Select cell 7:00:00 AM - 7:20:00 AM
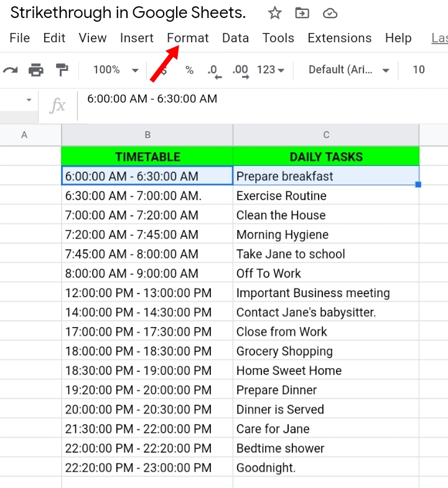The width and height of the screenshot is (448, 488). pos(147,214)
